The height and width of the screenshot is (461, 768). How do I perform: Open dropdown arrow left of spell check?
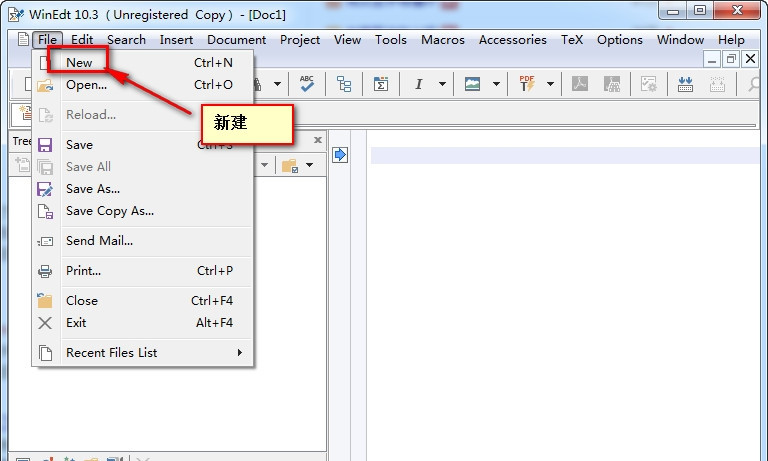click(x=277, y=84)
